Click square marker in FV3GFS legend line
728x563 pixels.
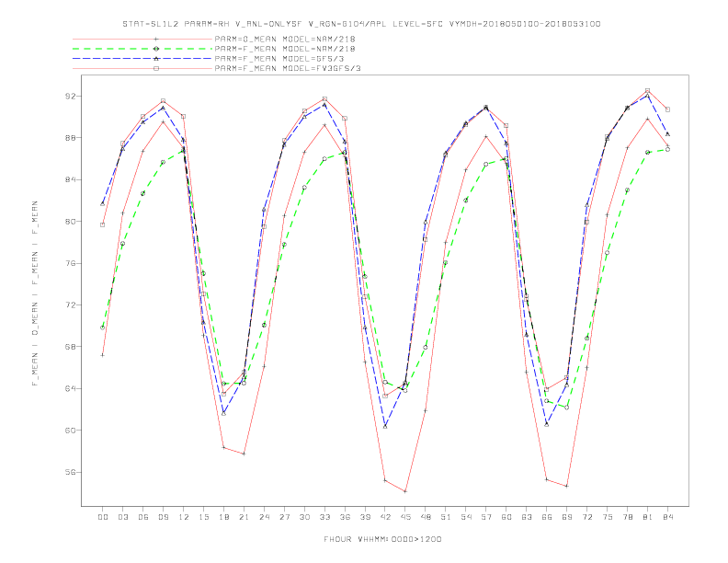point(156,68)
